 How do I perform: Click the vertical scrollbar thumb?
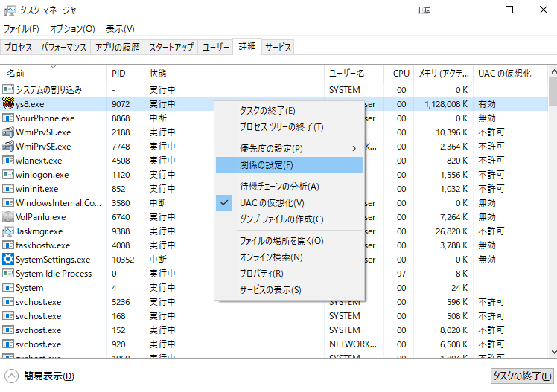[553, 91]
